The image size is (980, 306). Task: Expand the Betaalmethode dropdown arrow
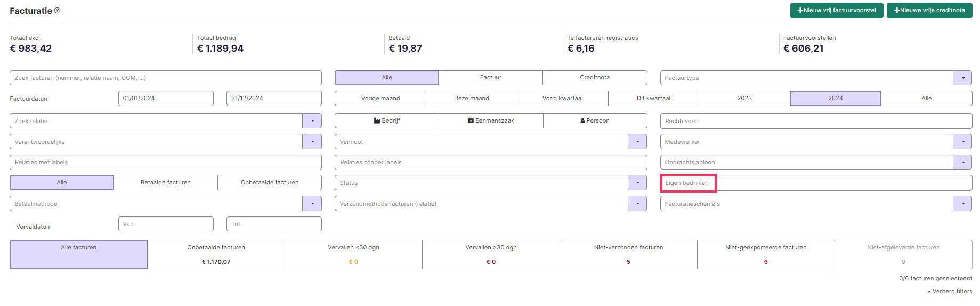pos(312,204)
